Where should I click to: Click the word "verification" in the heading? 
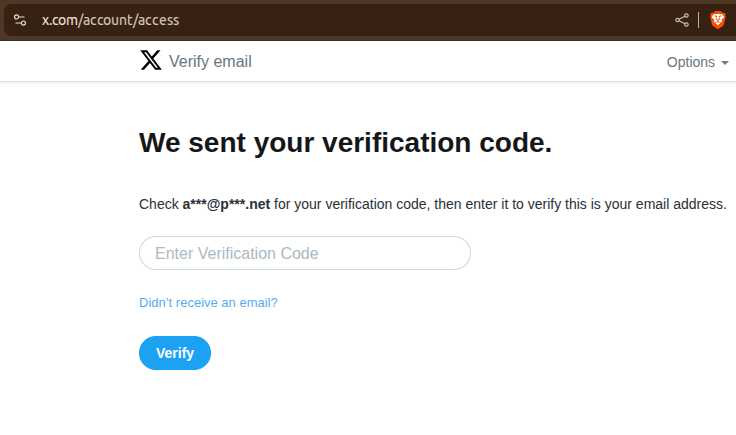[398, 142]
